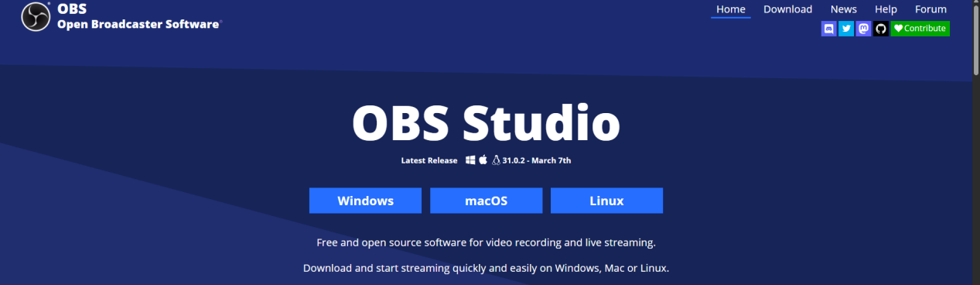Open the Forum menu item
The image size is (980, 285).
click(930, 9)
